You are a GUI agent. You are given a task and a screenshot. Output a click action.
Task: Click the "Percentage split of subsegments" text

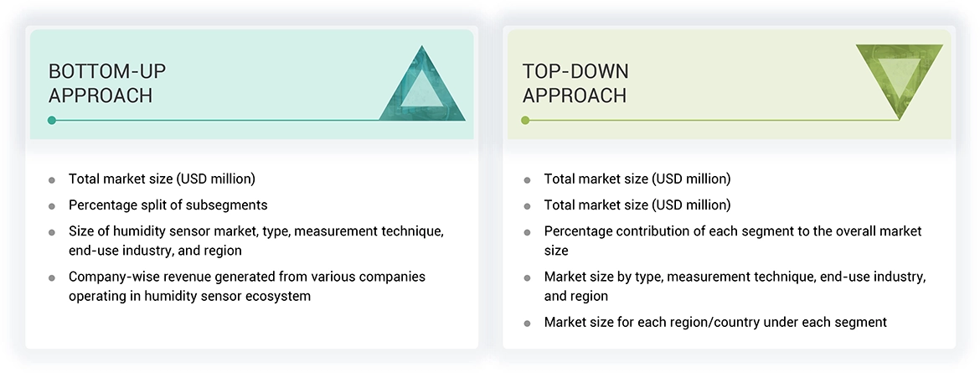pos(168,205)
